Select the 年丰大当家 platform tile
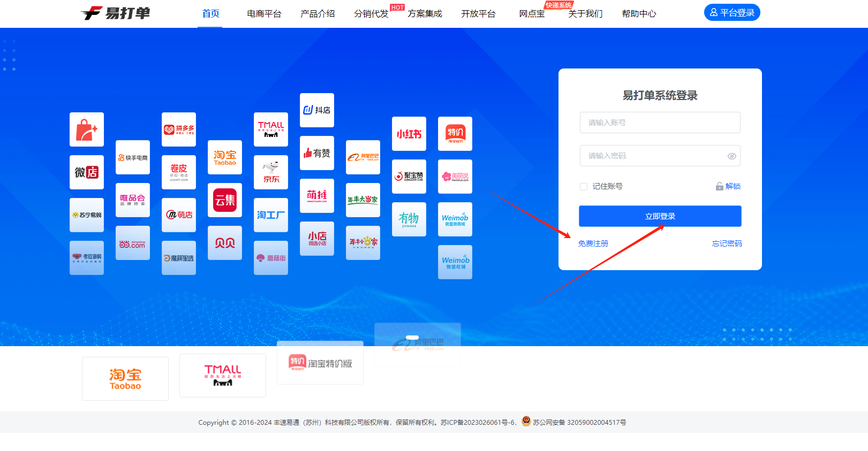The image size is (868, 451). tap(363, 200)
